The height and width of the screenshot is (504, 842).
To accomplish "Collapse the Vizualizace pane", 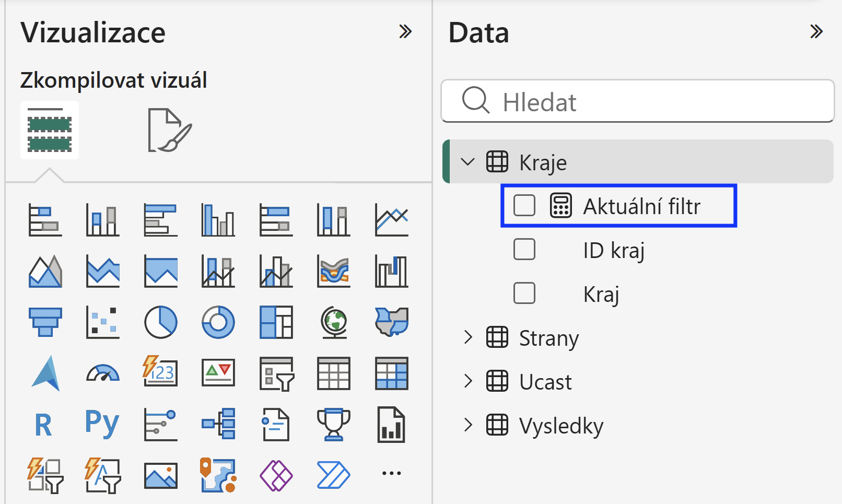I will click(405, 31).
